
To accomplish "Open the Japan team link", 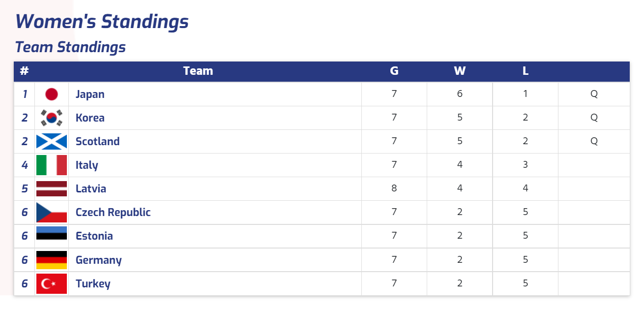I will coord(90,94).
